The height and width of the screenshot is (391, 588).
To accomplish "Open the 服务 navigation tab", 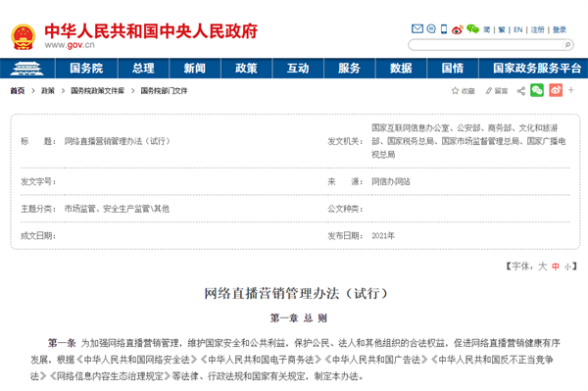I will 349,69.
